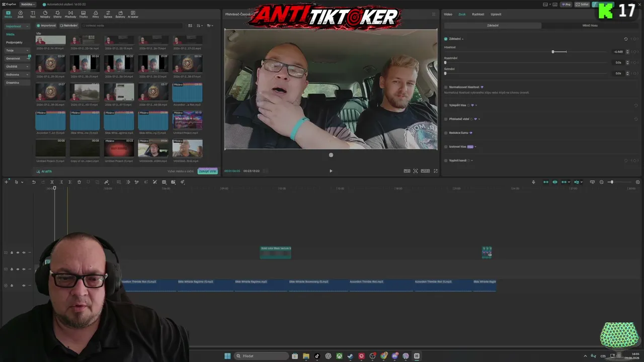Image resolution: width=644 pixels, height=362 pixels.
Task: Open the Text tool icon
Action: pyautogui.click(x=33, y=14)
